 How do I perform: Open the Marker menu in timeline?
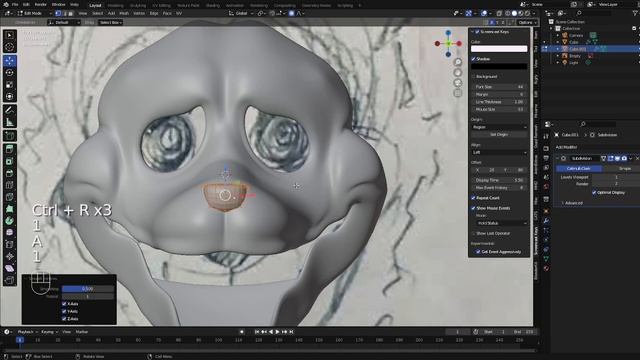coord(82,332)
